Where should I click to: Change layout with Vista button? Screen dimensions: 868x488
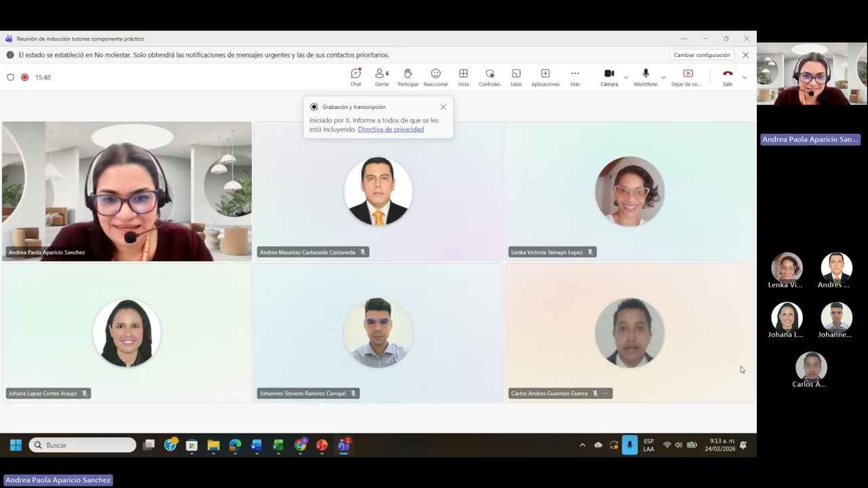click(x=463, y=77)
